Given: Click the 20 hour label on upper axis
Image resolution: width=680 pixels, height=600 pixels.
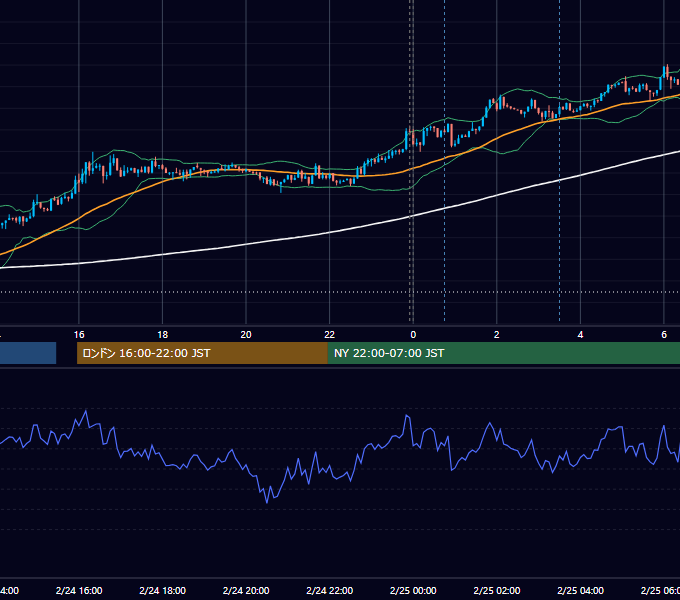Looking at the screenshot, I should pyautogui.click(x=246, y=335).
